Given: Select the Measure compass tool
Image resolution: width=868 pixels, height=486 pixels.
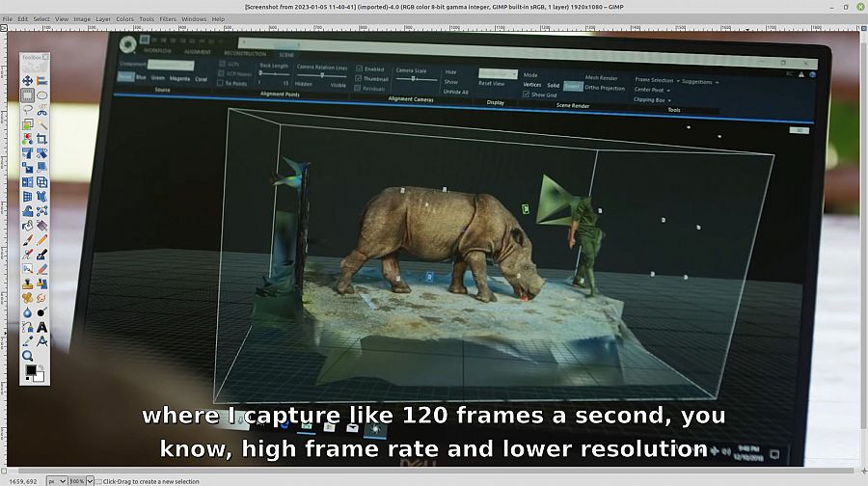Looking at the screenshot, I should [41, 341].
